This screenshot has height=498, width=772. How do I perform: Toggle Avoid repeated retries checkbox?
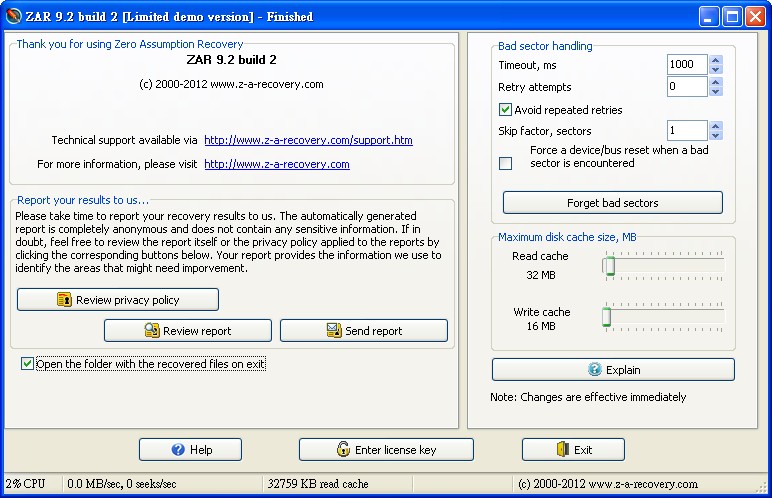(x=505, y=109)
